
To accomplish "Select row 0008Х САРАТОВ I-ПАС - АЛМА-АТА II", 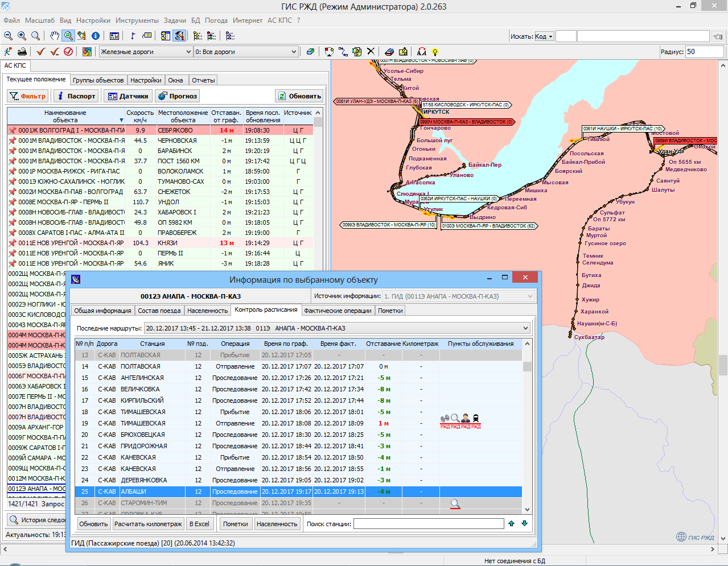I will (160, 233).
